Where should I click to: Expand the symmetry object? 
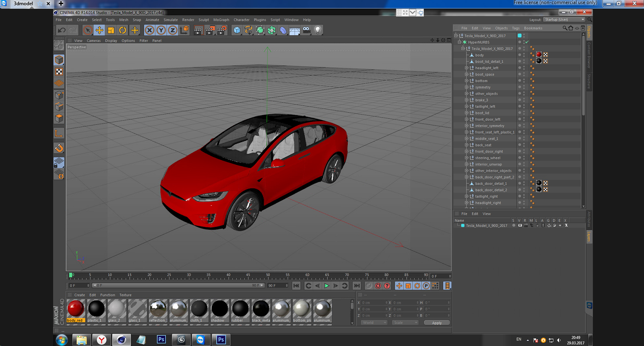point(466,87)
